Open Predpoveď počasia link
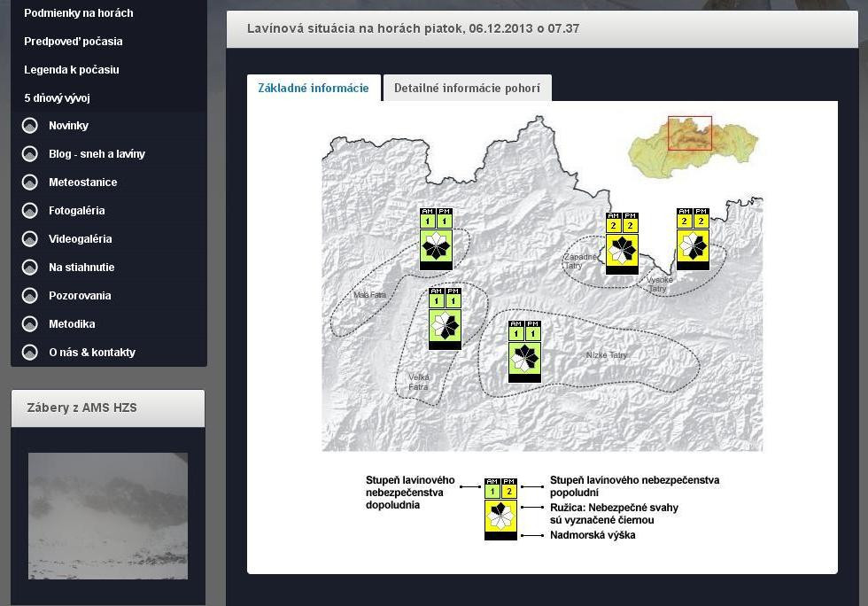This screenshot has height=606, width=868. (x=74, y=42)
